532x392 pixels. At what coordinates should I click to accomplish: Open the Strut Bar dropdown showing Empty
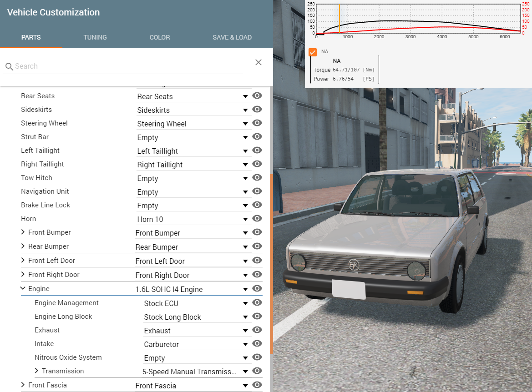[194, 137]
